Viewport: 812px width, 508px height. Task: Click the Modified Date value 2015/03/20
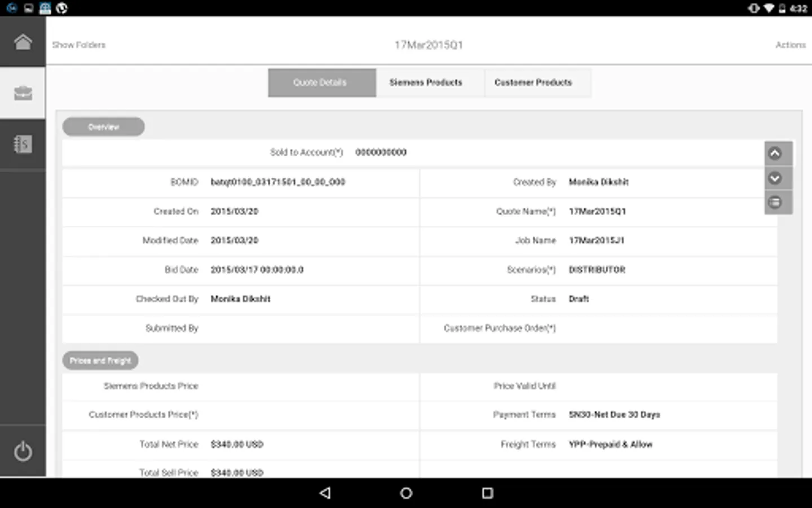(x=234, y=240)
